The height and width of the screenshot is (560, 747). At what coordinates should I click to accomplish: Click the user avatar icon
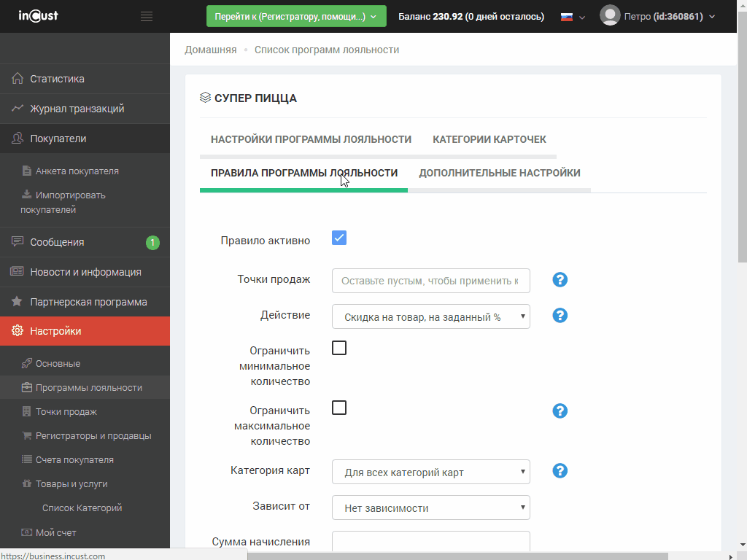[610, 16]
